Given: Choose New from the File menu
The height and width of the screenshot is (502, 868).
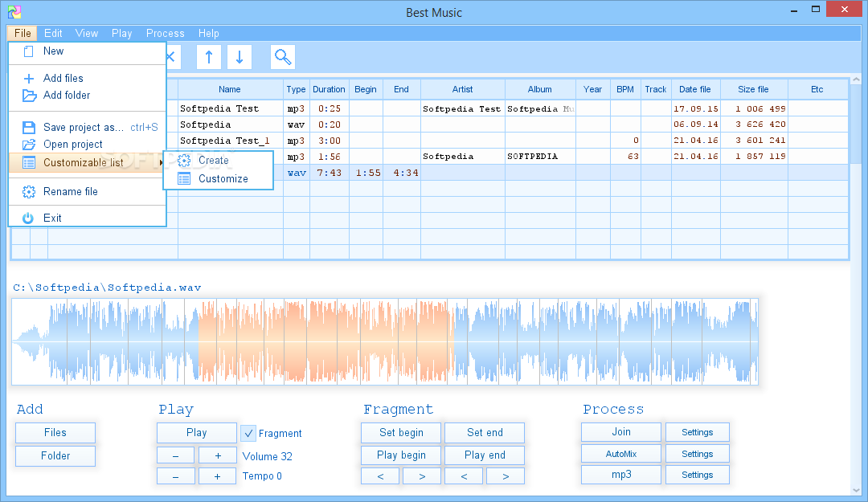Looking at the screenshot, I should click(54, 51).
